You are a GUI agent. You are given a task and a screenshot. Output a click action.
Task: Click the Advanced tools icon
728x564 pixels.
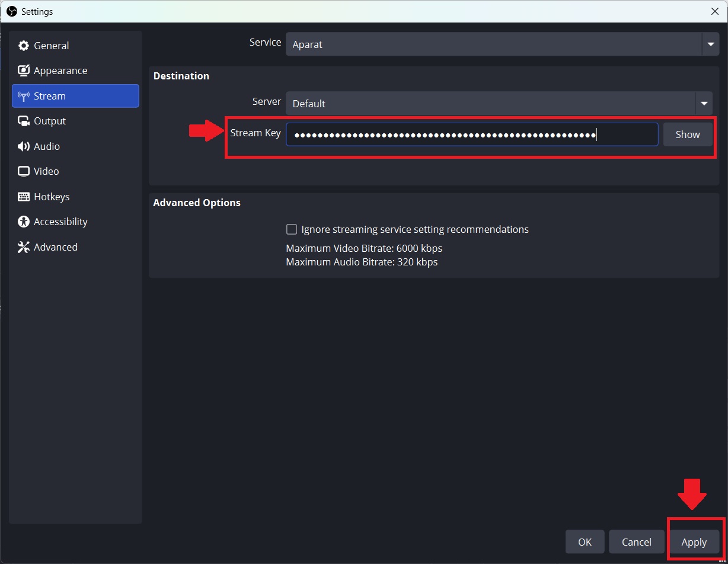tap(24, 247)
